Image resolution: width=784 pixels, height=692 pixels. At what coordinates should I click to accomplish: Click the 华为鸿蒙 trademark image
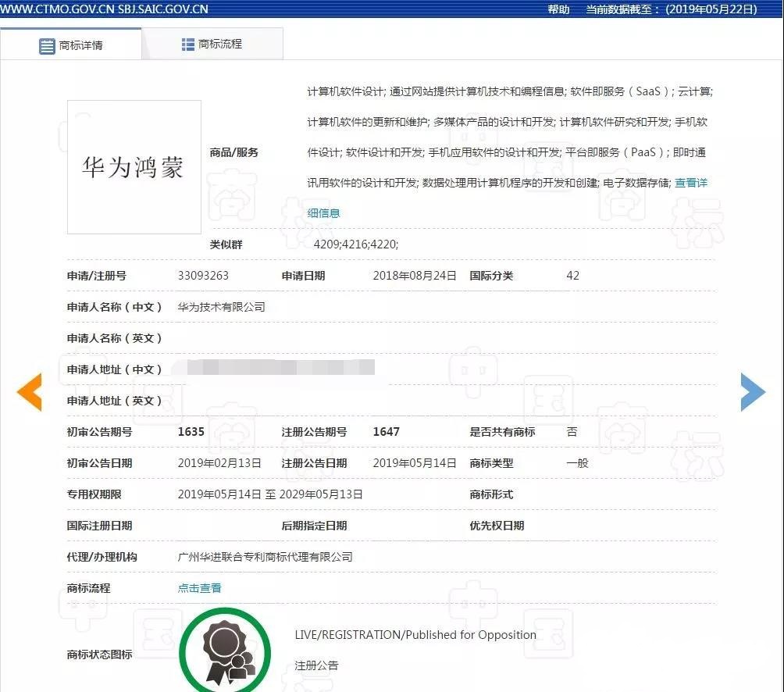click(134, 167)
